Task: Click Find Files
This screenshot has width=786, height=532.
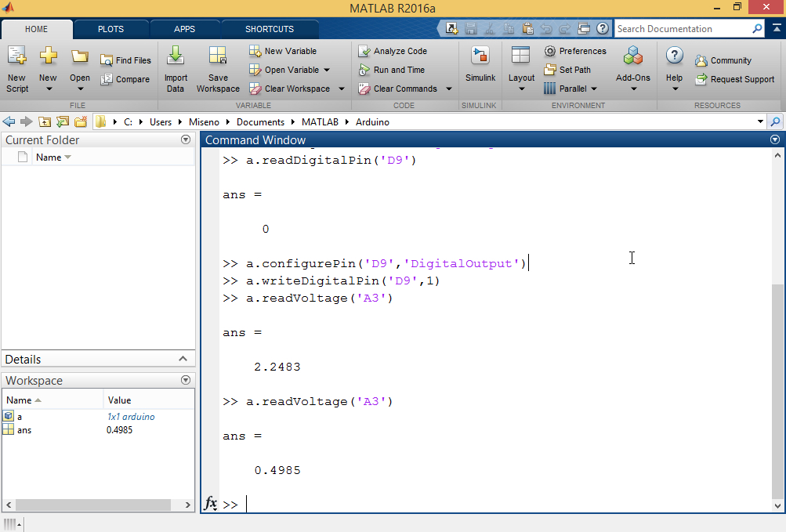Action: [x=125, y=60]
